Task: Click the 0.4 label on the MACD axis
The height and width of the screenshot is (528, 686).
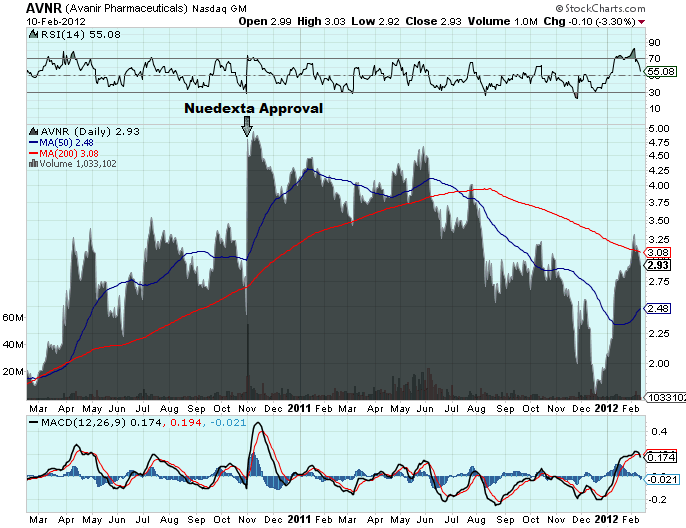Action: [x=659, y=432]
